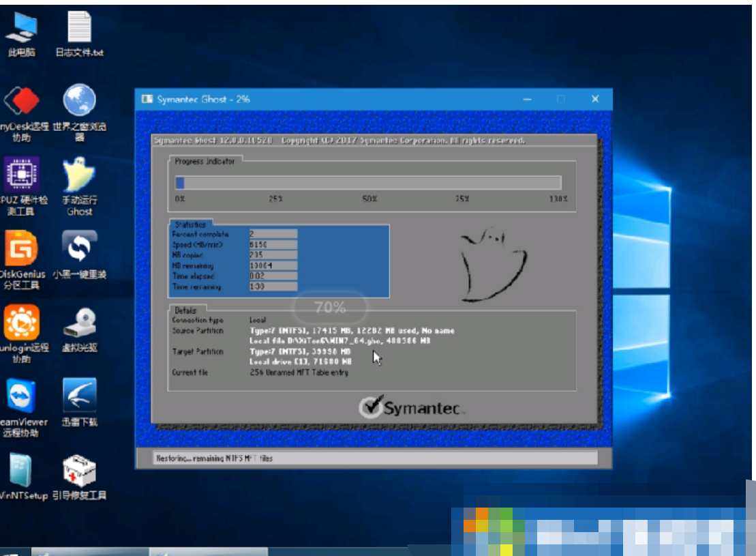Image resolution: width=756 pixels, height=556 pixels.
Task: Close the Symantec Ghost window
Action: click(594, 100)
